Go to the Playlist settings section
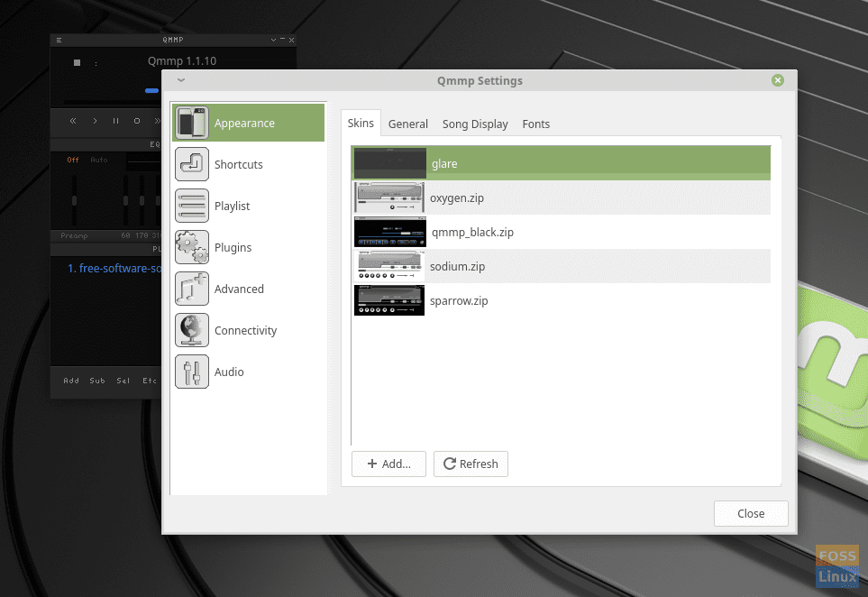 (248, 206)
